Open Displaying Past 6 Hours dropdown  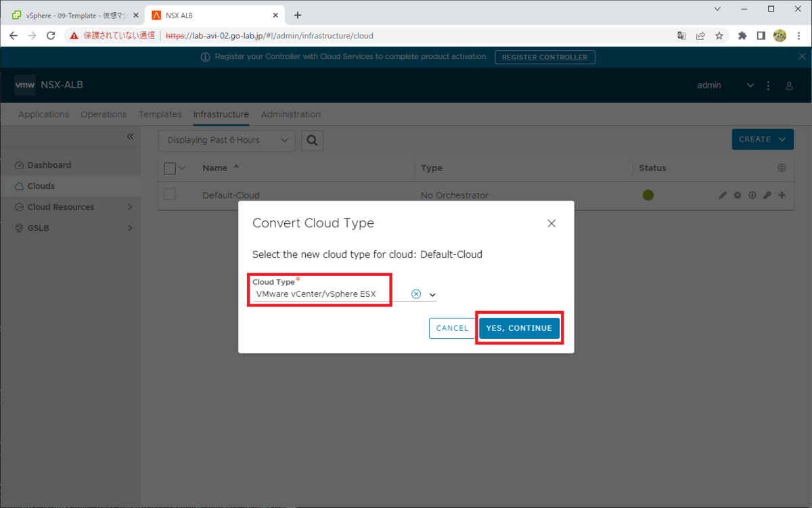pos(227,140)
